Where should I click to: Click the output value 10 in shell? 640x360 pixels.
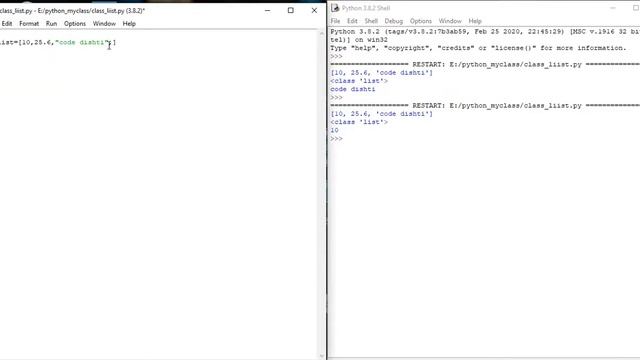[x=334, y=131]
